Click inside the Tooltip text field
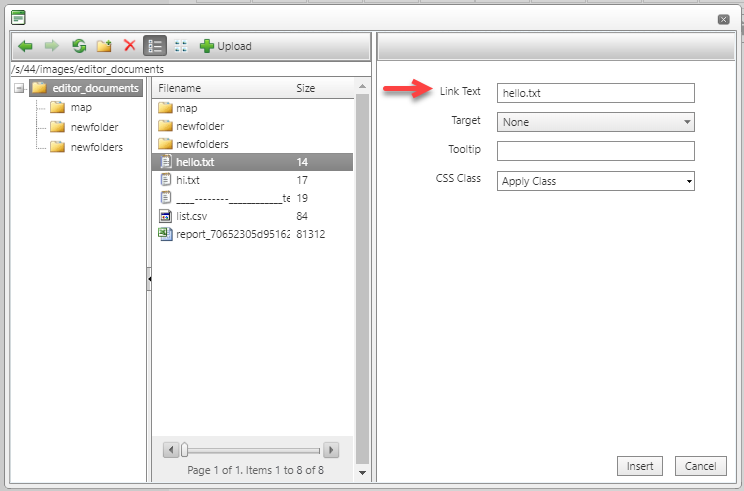 tap(595, 151)
